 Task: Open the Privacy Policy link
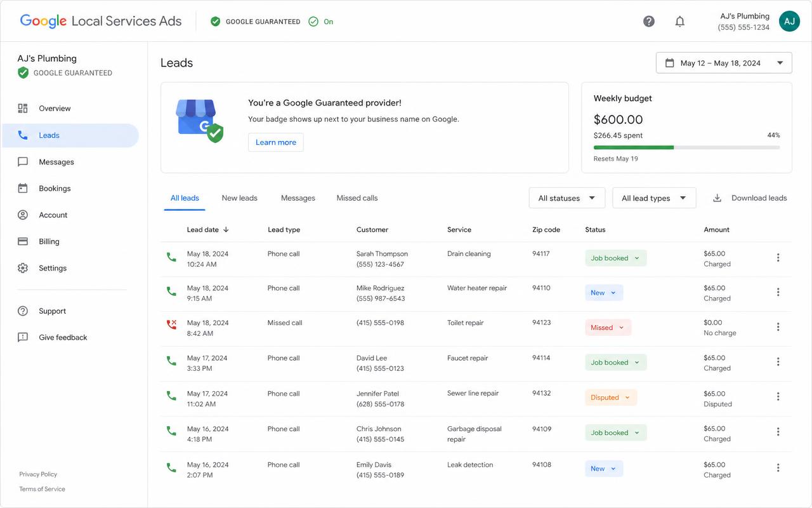38,474
